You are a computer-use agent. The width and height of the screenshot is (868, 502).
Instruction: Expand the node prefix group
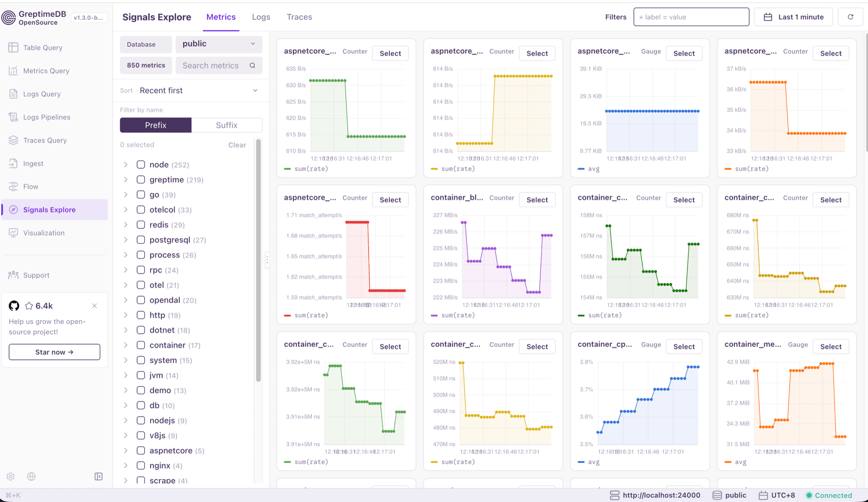125,164
